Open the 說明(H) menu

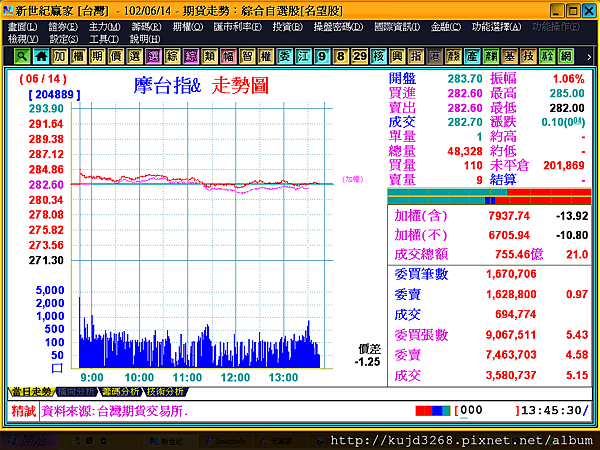pos(145,39)
